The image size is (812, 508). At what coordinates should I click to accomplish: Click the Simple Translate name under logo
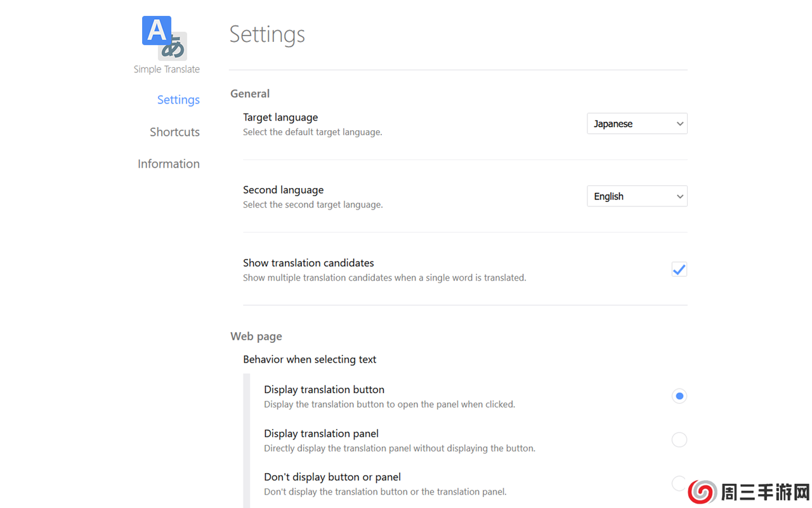point(166,69)
